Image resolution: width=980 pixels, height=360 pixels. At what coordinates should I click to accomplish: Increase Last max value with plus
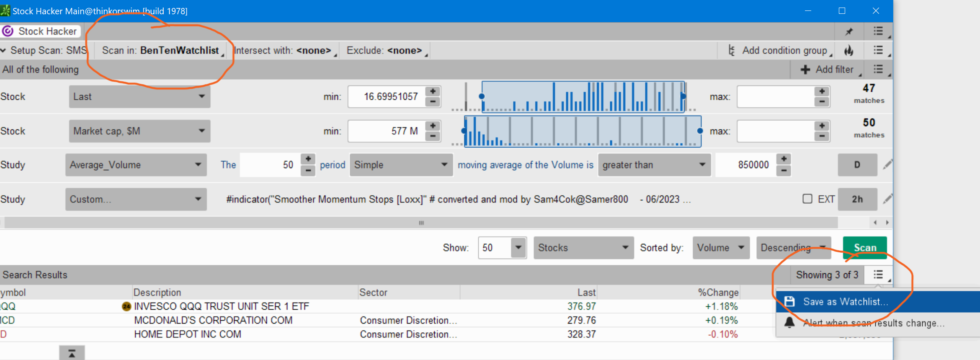click(822, 91)
